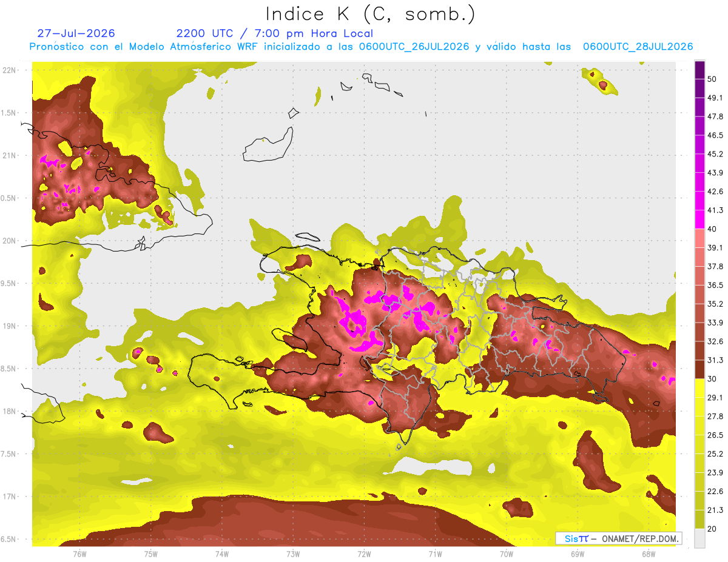The image size is (728, 562).
Task: Pick the salmon swatch between 39.1 and 40
Action: 699,238
